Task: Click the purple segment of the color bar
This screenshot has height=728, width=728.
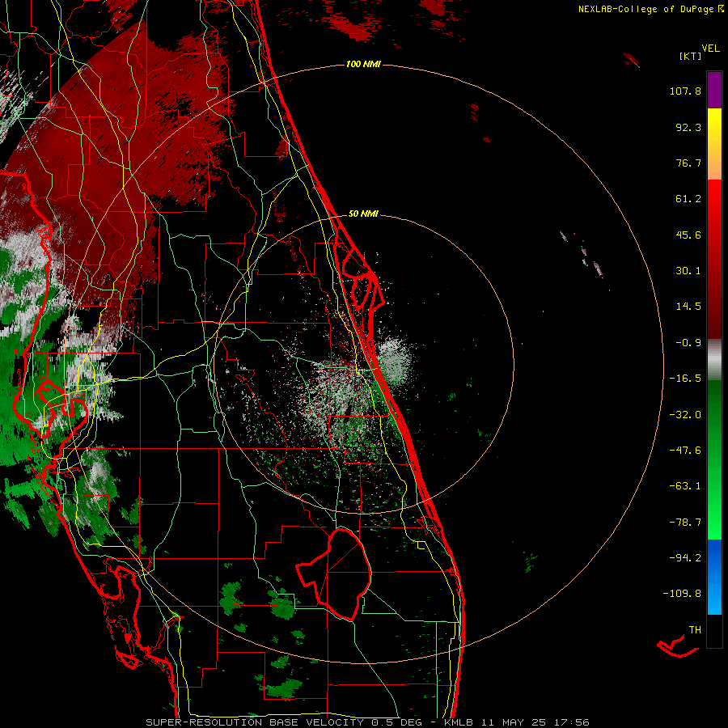Action: coord(714,90)
